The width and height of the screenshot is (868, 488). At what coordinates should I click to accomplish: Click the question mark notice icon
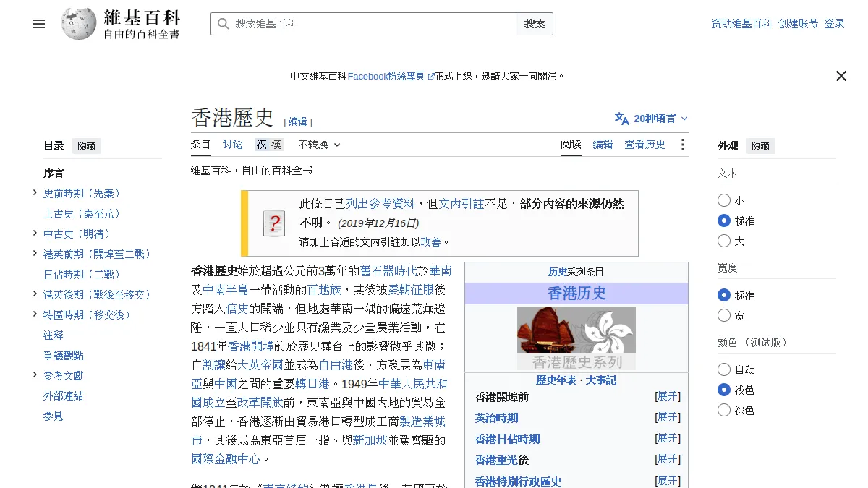273,223
